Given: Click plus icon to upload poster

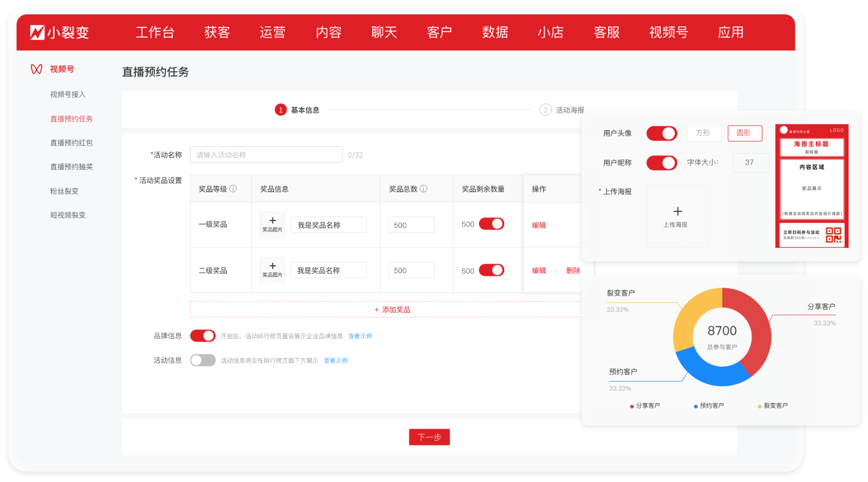Looking at the screenshot, I should click(678, 211).
